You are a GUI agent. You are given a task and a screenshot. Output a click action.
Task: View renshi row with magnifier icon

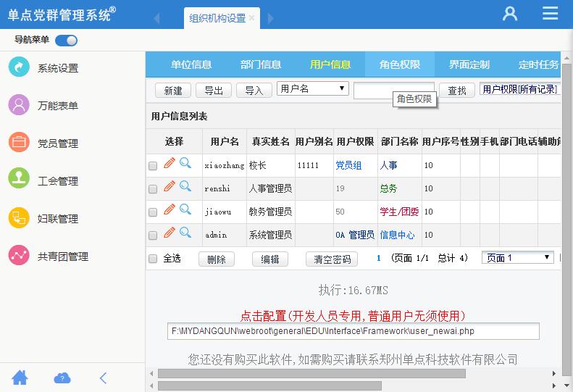185,186
